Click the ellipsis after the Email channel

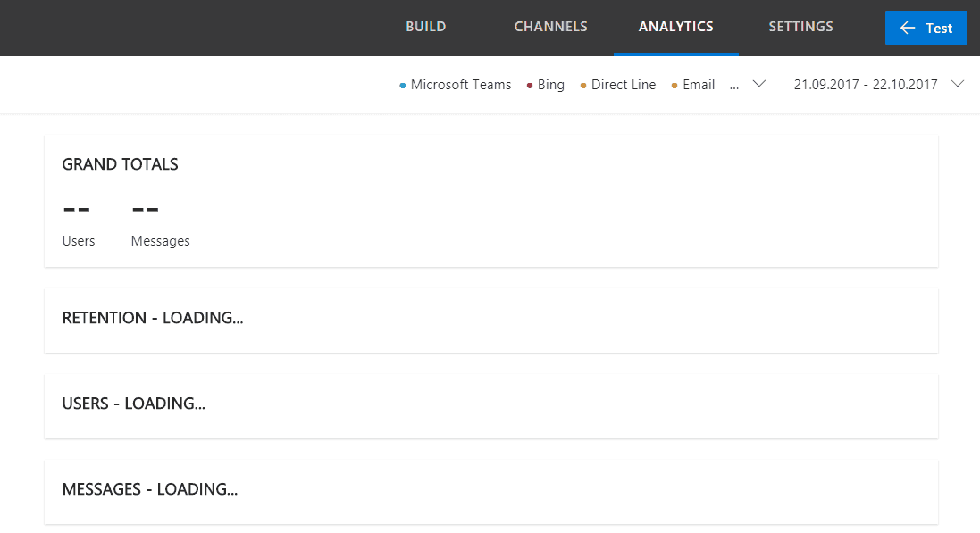click(x=734, y=86)
